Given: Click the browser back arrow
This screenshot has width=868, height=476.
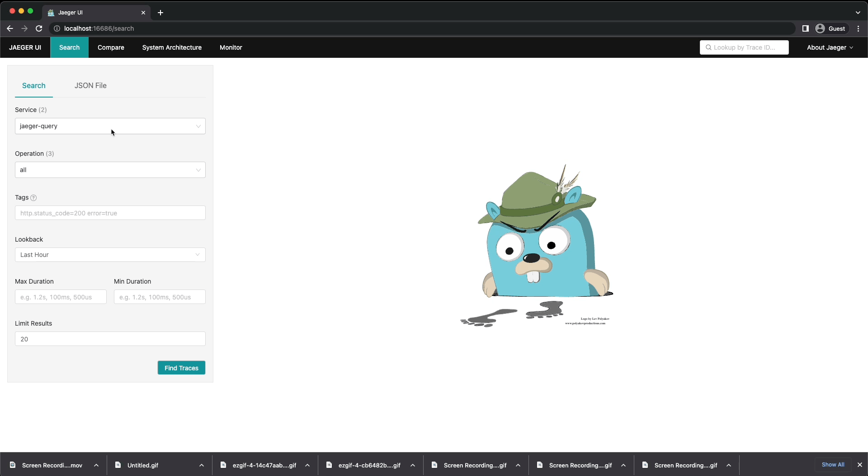Looking at the screenshot, I should click(10, 28).
